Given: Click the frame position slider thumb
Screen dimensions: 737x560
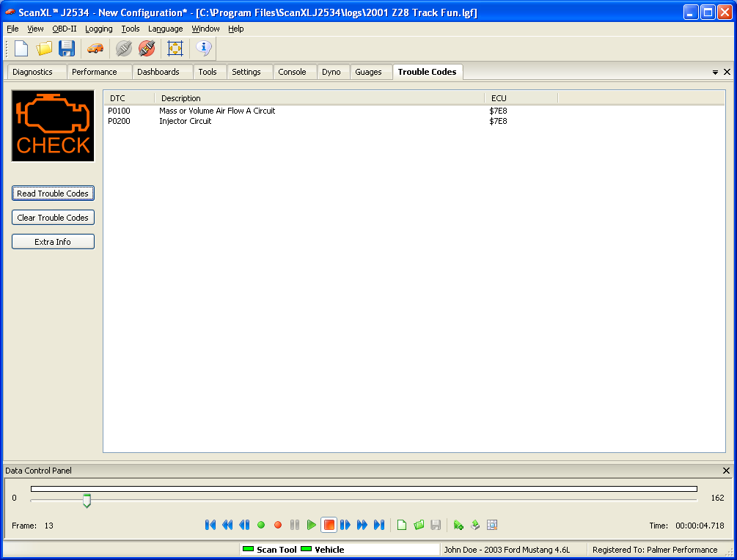Looking at the screenshot, I should click(87, 501).
